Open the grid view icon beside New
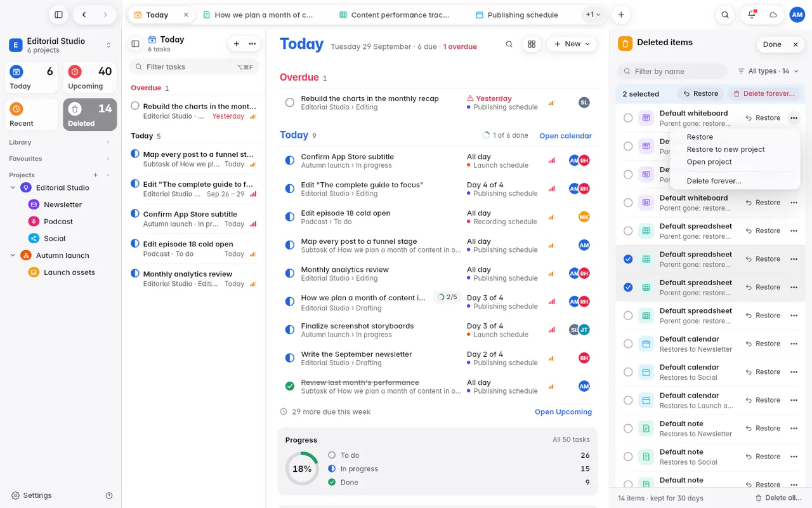The width and height of the screenshot is (812, 508). 532,44
